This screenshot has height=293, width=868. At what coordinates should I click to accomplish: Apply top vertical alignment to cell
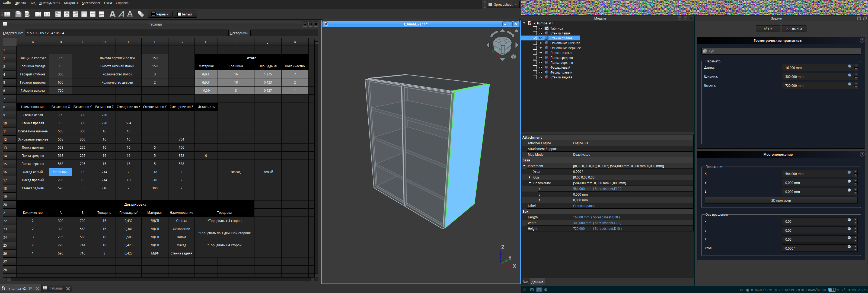point(84,14)
